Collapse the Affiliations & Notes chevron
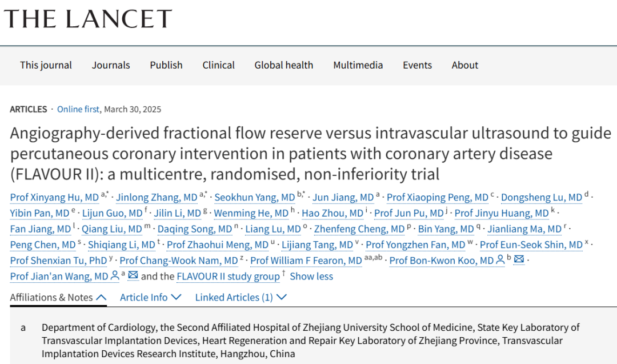This screenshot has height=364, width=617. tap(101, 298)
